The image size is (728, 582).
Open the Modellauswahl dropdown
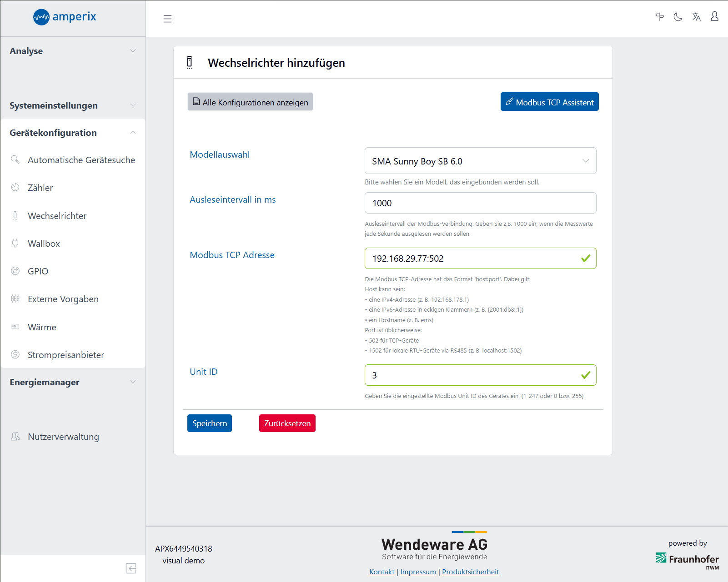coord(480,161)
